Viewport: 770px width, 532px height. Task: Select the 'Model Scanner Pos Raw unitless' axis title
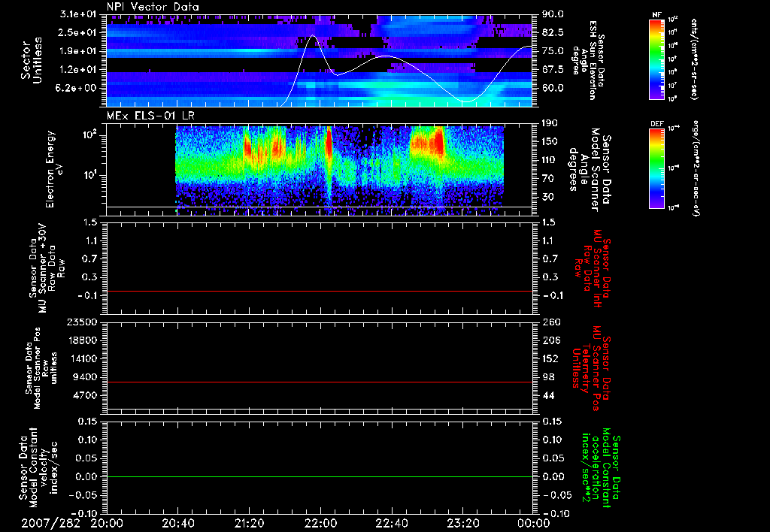pyautogui.click(x=42, y=368)
